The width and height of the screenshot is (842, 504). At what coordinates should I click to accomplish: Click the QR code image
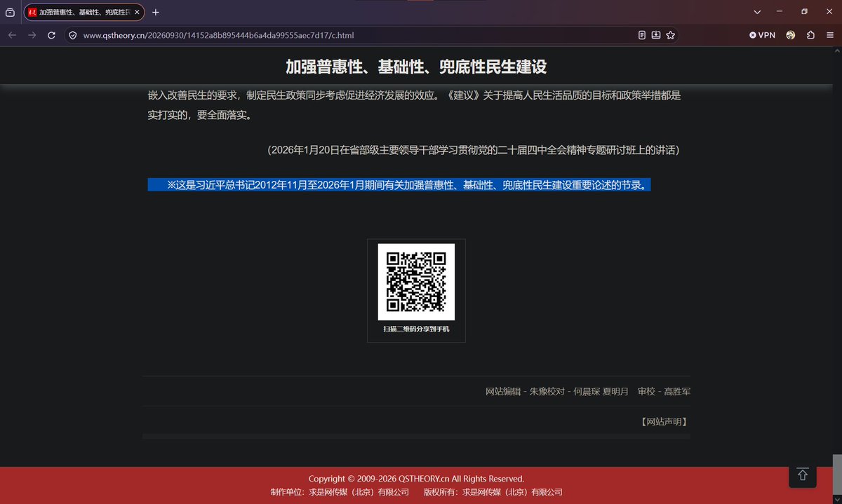416,282
